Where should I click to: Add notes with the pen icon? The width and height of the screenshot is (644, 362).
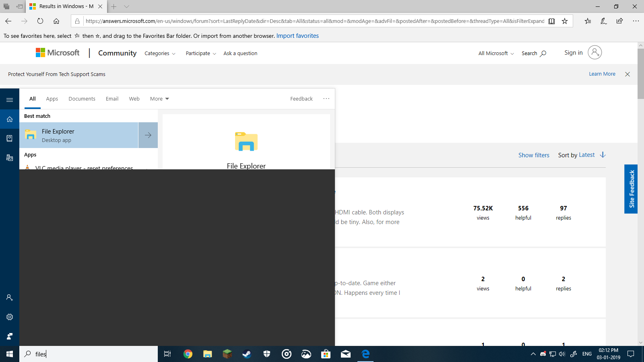click(604, 21)
